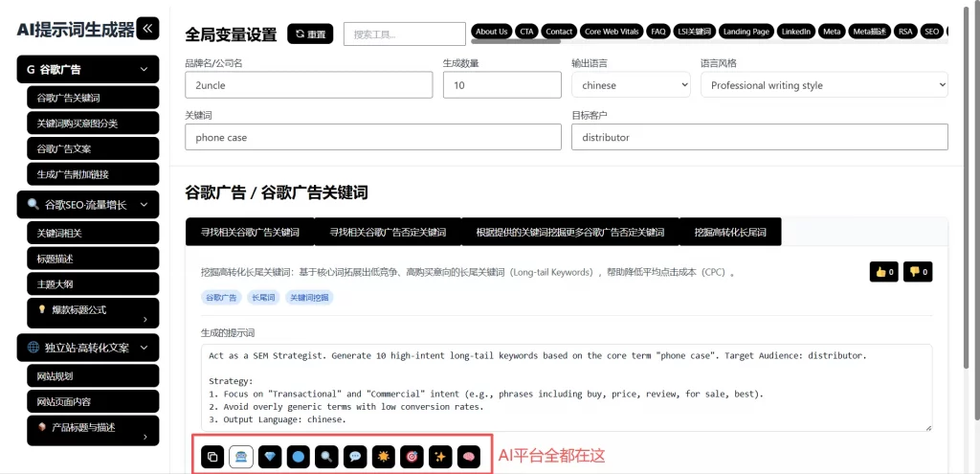
Task: Open the 输出语言 dropdown showing chinese
Action: (630, 85)
